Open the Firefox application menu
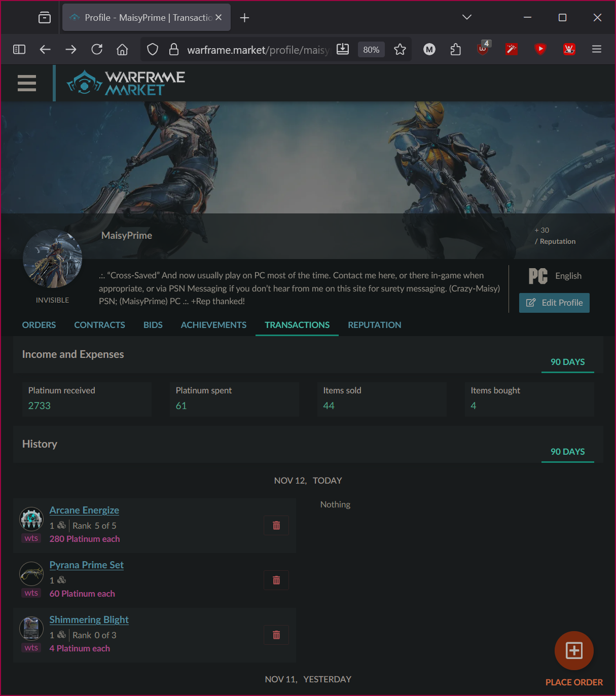616x696 pixels. click(596, 49)
